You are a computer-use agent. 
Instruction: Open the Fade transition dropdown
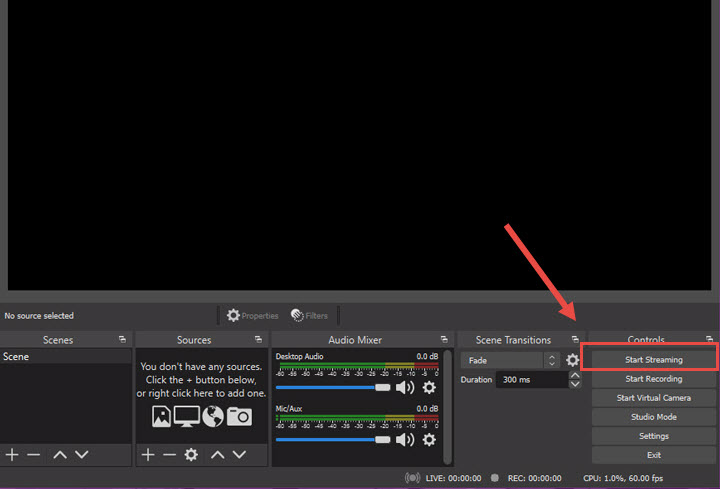[510, 360]
